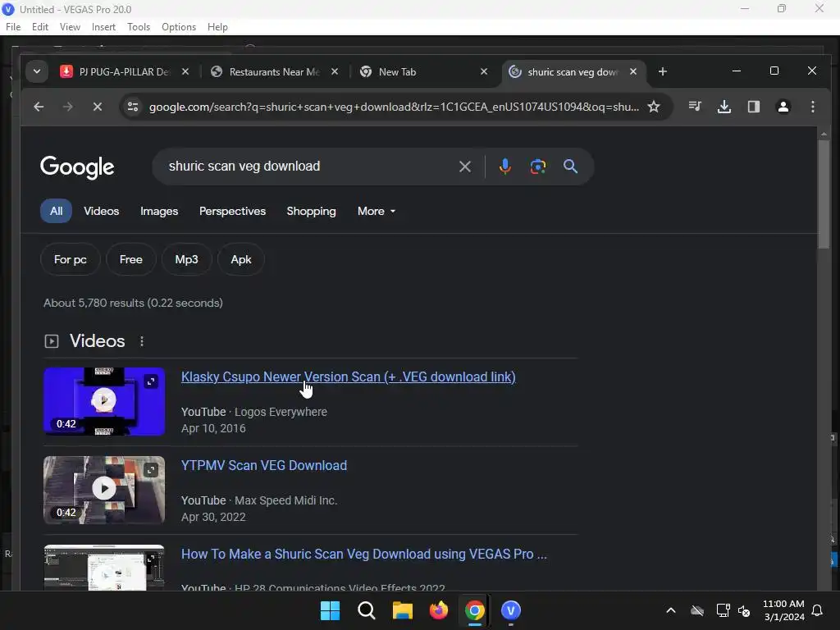
Task: Open Chrome profile icon
Action: [x=783, y=107]
